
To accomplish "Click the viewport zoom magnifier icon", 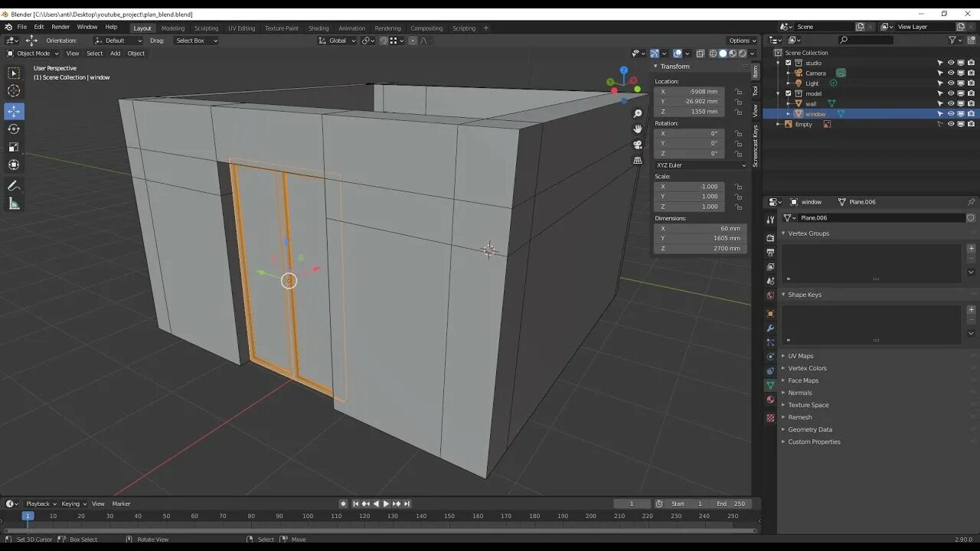I will point(637,113).
